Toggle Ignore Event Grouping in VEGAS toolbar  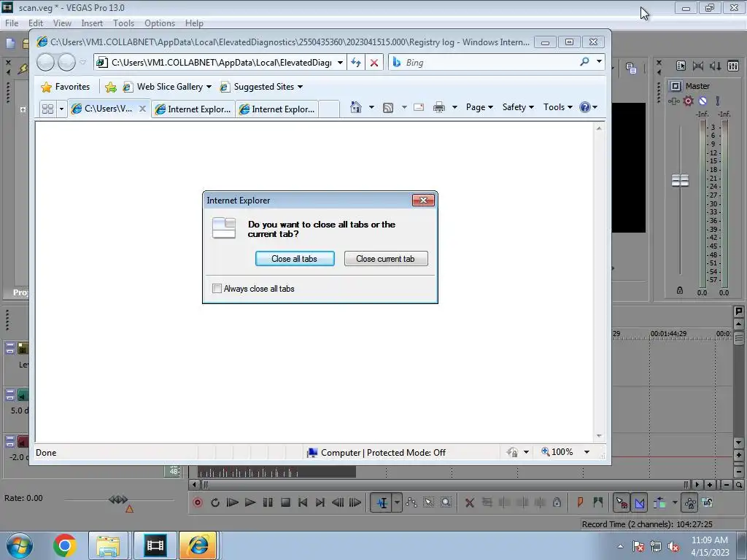point(708,502)
